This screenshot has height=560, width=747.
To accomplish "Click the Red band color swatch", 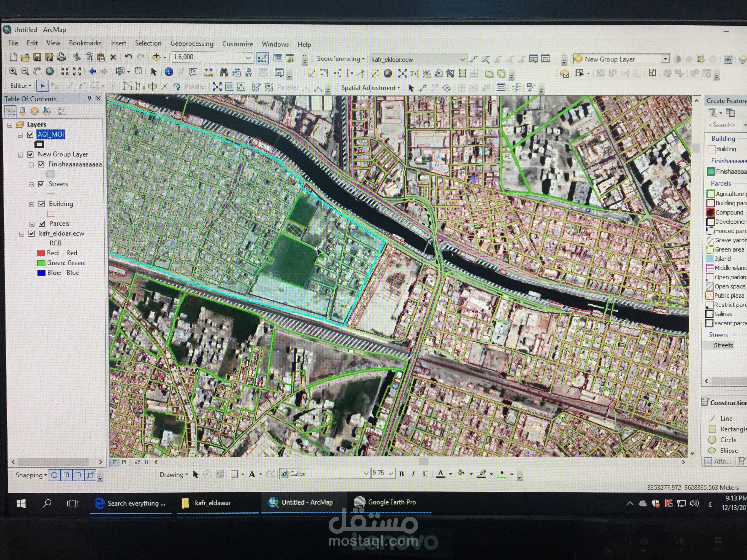I will (41, 253).
